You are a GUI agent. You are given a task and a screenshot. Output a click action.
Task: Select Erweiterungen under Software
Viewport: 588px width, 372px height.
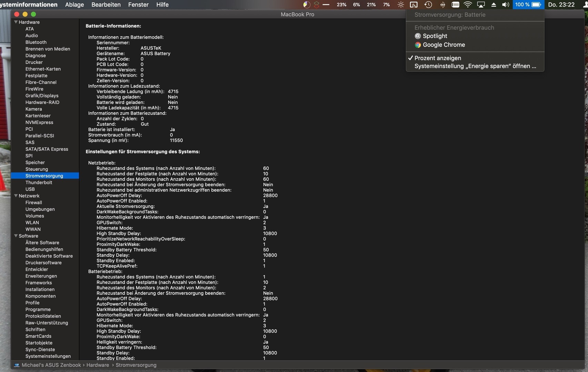click(x=41, y=276)
